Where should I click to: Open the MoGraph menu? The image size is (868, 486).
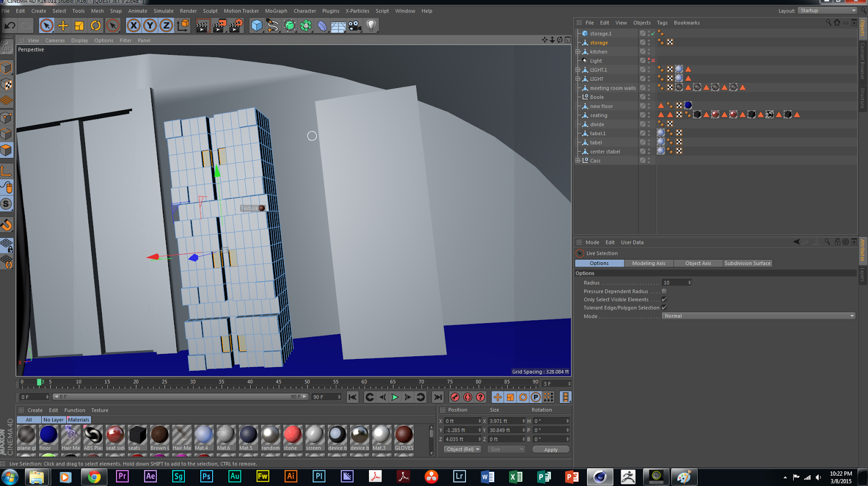pyautogui.click(x=276, y=11)
